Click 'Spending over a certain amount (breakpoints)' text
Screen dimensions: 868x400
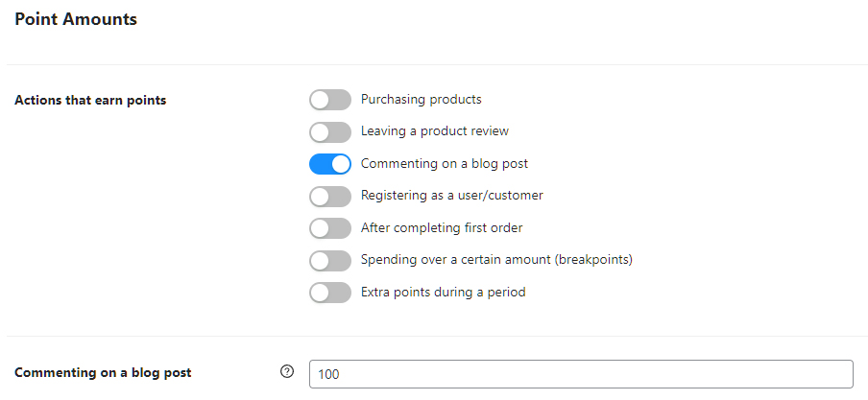tap(495, 260)
